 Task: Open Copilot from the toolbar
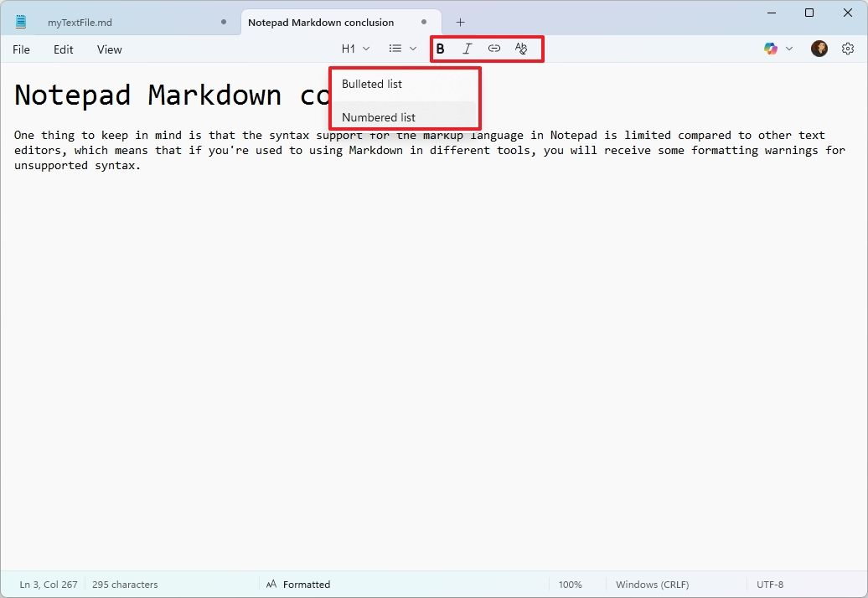769,49
